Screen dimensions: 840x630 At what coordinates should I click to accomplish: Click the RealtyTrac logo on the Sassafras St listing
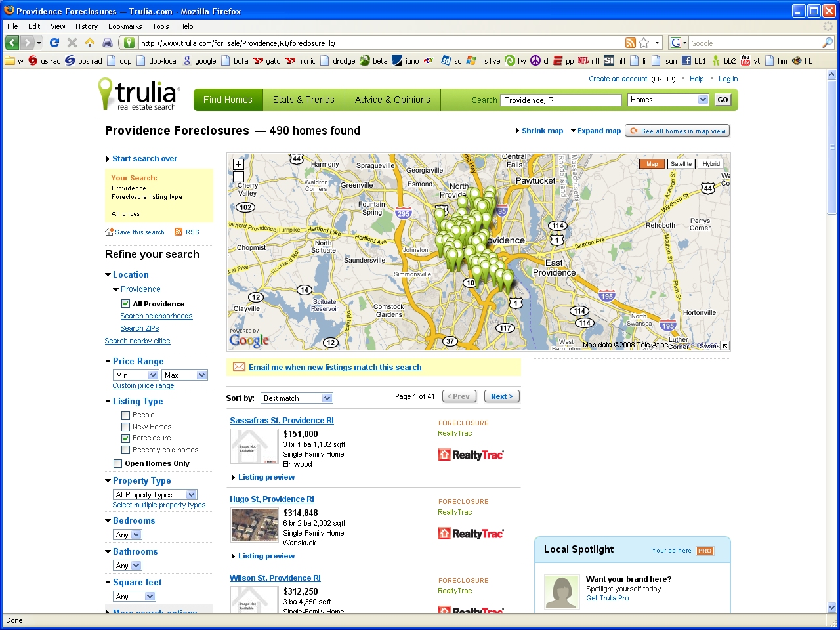pos(471,455)
